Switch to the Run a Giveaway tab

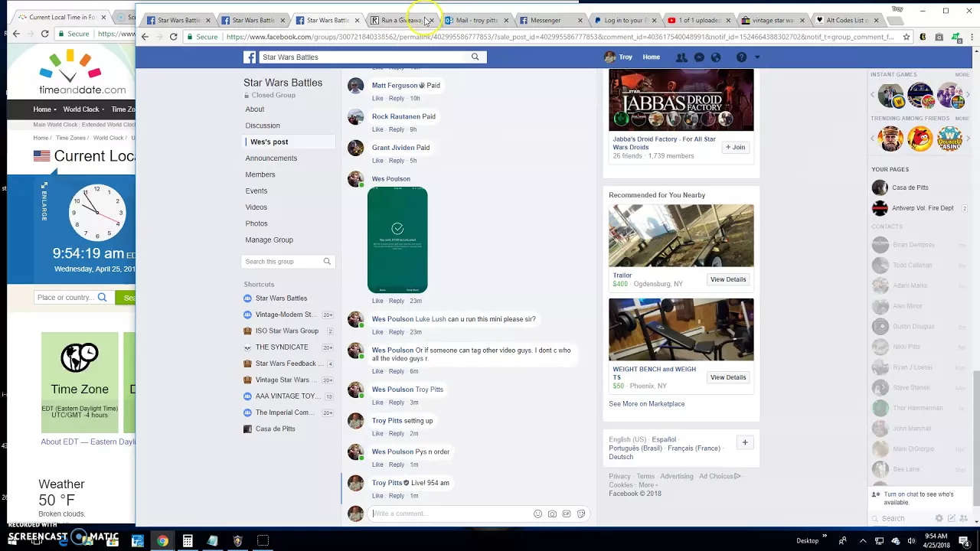401,21
